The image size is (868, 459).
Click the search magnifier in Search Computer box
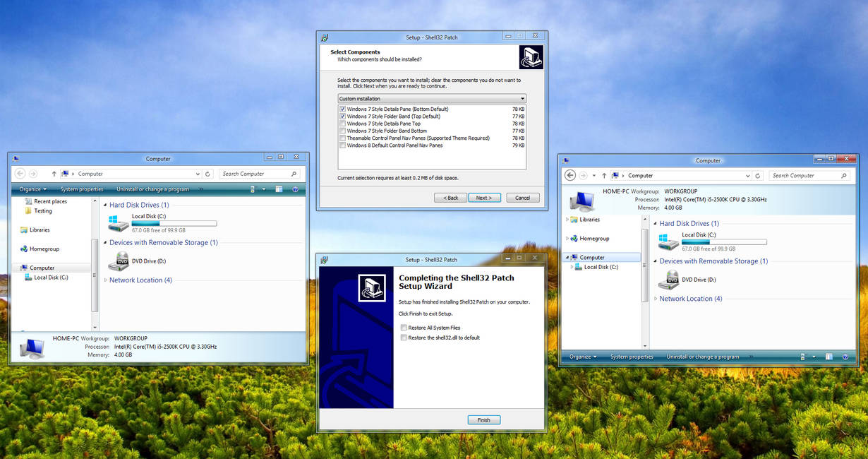(292, 173)
